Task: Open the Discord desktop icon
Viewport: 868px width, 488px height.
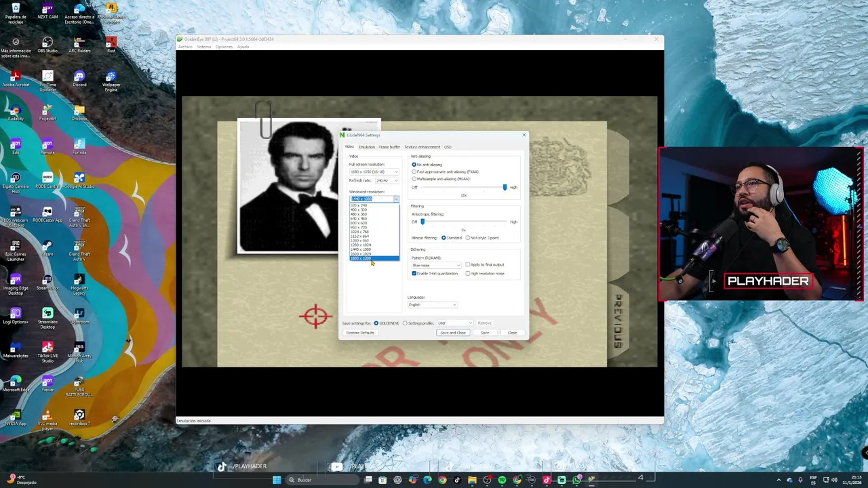Action: (x=79, y=79)
